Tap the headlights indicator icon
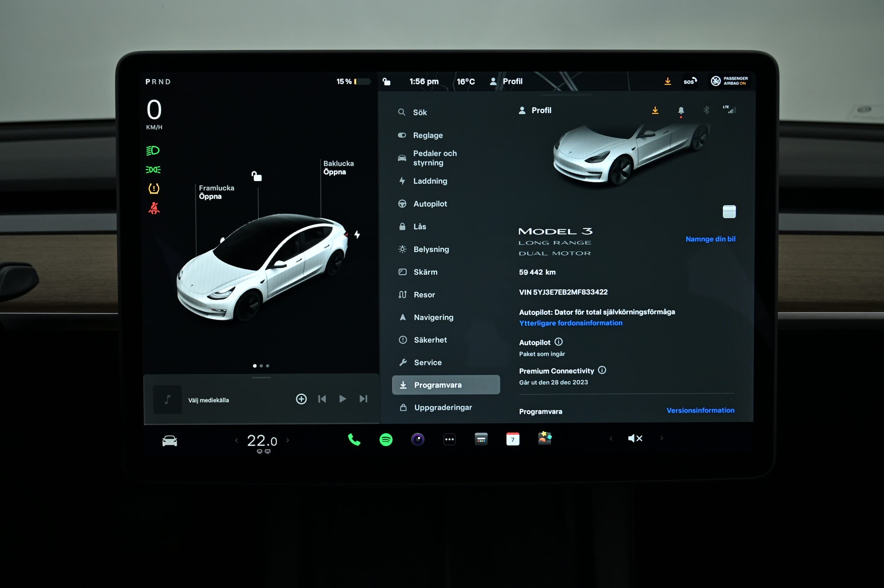 [x=153, y=151]
